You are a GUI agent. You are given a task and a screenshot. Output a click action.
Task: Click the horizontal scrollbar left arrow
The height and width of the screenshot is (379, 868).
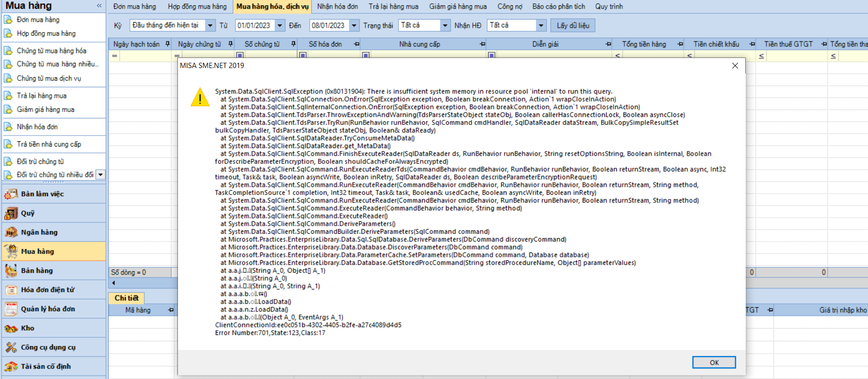(x=114, y=283)
